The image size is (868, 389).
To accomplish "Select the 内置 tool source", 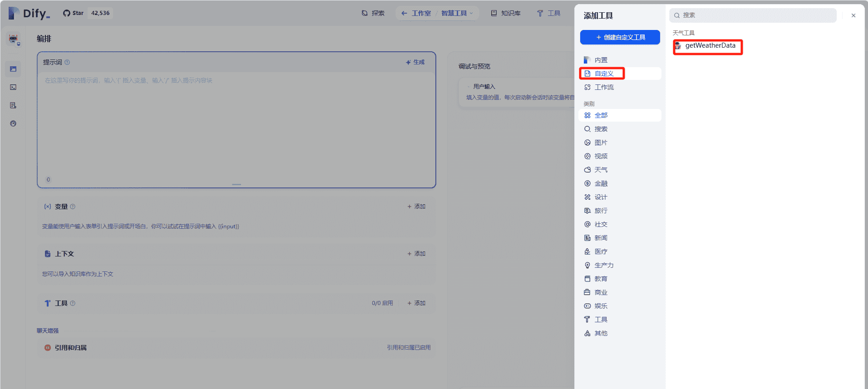I will coord(620,60).
